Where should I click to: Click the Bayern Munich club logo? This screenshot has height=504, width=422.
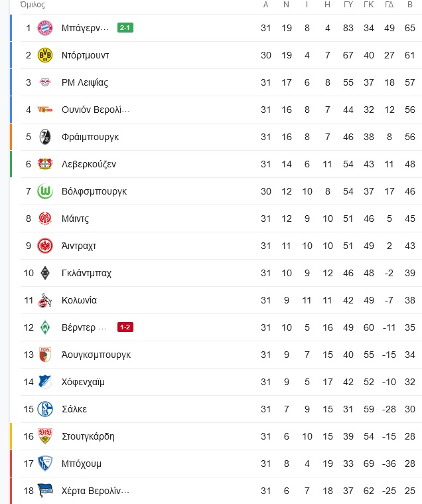click(x=45, y=28)
